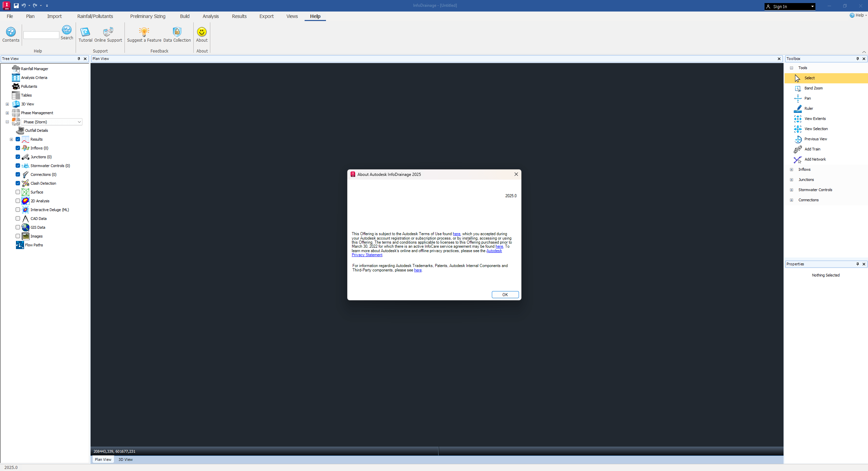Switch to the 3D View bottom tab
This screenshot has width=868, height=471.
[126, 459]
